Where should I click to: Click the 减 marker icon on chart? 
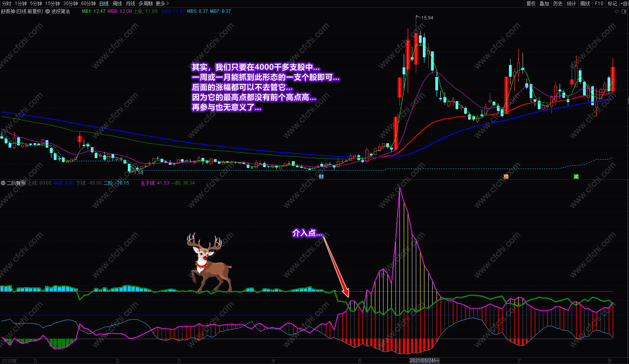click(576, 176)
